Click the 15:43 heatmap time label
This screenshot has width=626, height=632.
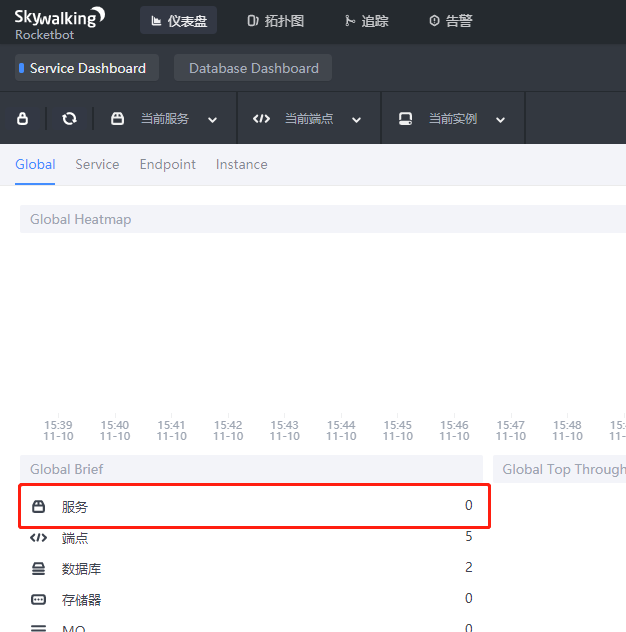click(x=285, y=430)
